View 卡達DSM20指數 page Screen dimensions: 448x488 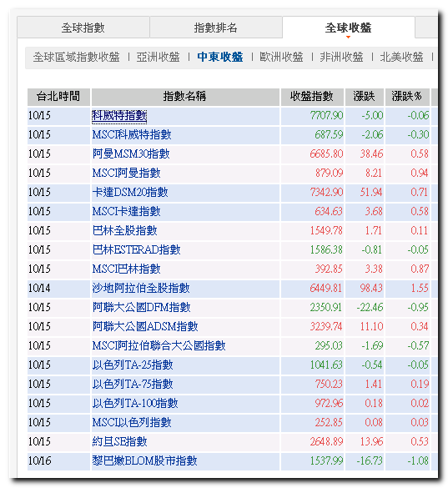pyautogui.click(x=130, y=193)
